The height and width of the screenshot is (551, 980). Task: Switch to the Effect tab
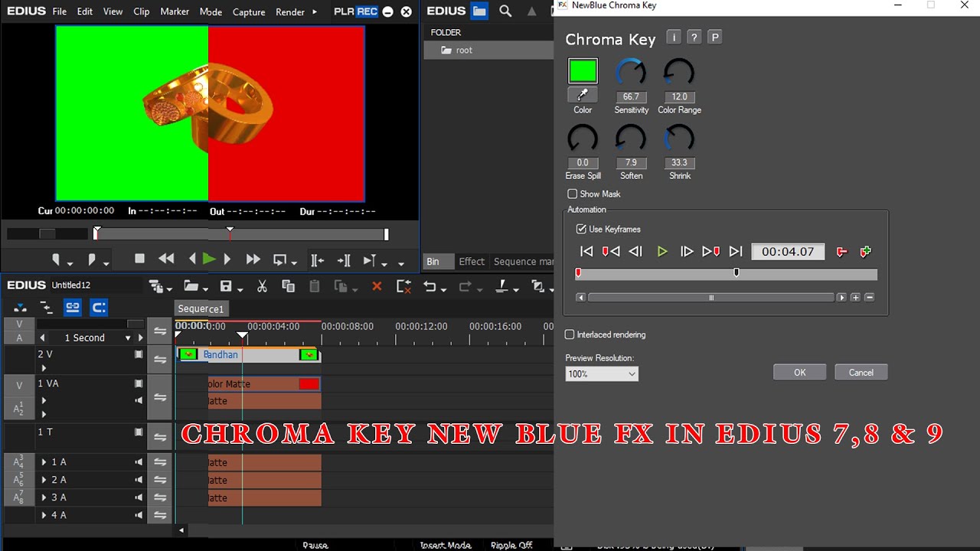tap(472, 262)
